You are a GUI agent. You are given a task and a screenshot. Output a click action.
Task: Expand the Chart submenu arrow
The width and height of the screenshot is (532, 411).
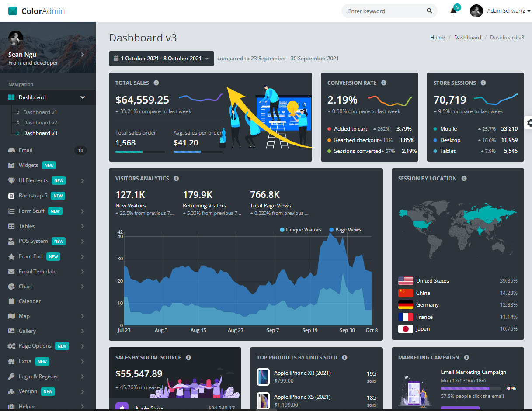83,287
